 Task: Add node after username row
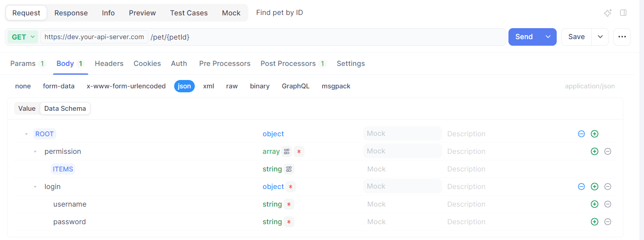click(x=594, y=204)
